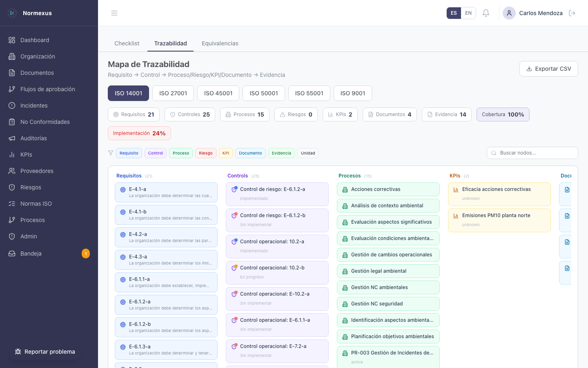Open Auditorías from the sidebar
This screenshot has height=368, width=588.
33,138
